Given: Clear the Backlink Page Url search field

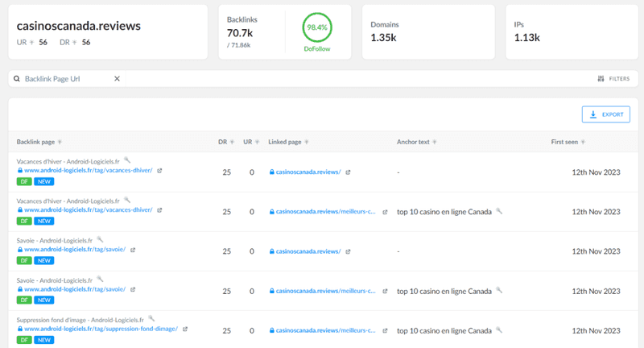Looking at the screenshot, I should (x=117, y=78).
